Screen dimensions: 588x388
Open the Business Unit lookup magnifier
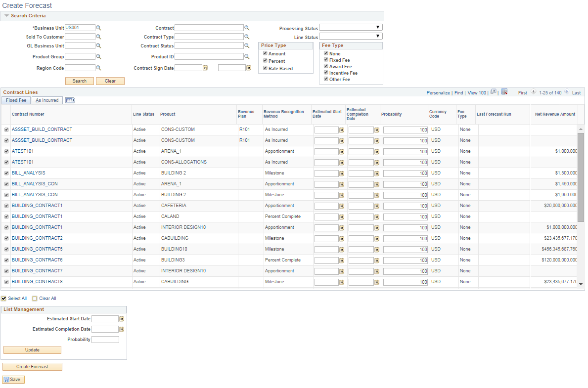tap(98, 27)
